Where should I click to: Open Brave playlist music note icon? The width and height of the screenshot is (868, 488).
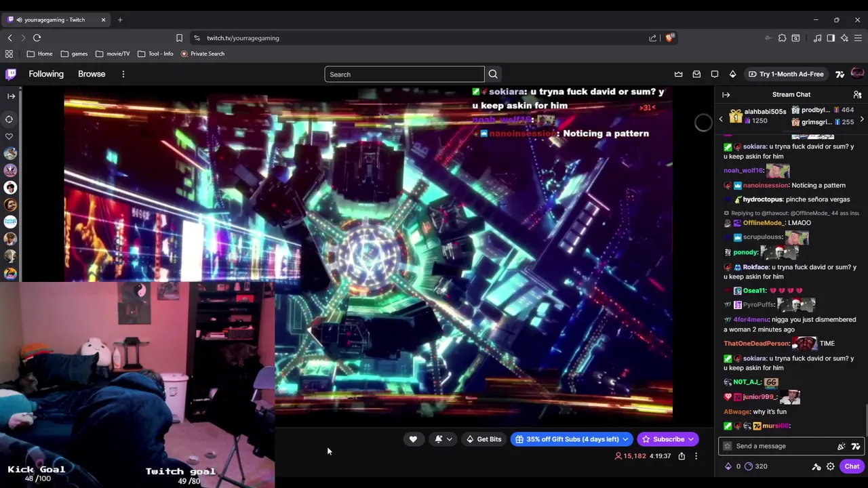(817, 38)
